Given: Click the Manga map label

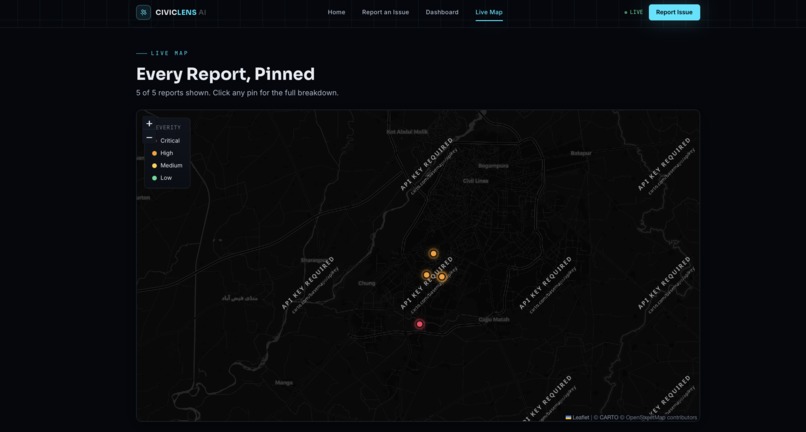Looking at the screenshot, I should click(x=284, y=383).
